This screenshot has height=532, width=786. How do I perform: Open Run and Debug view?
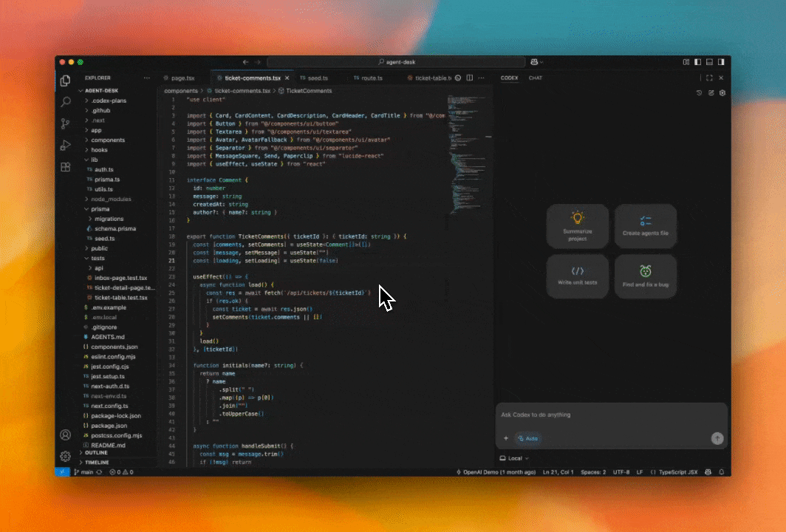[x=66, y=145]
